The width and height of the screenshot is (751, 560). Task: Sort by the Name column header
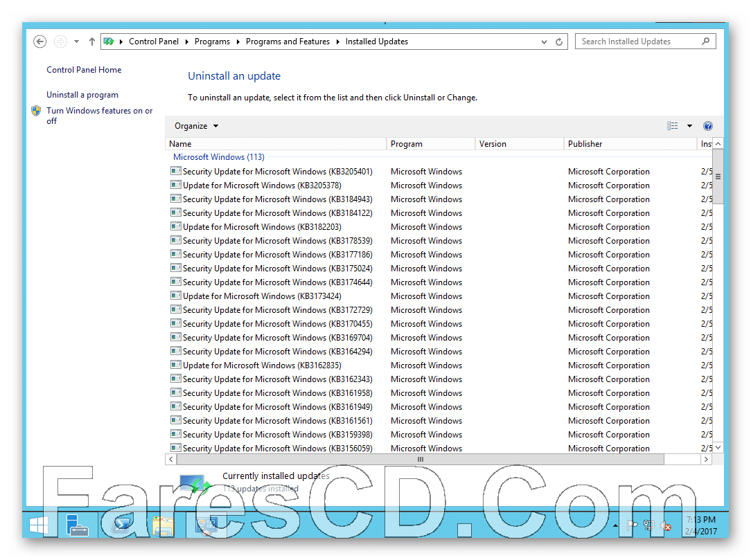click(276, 143)
